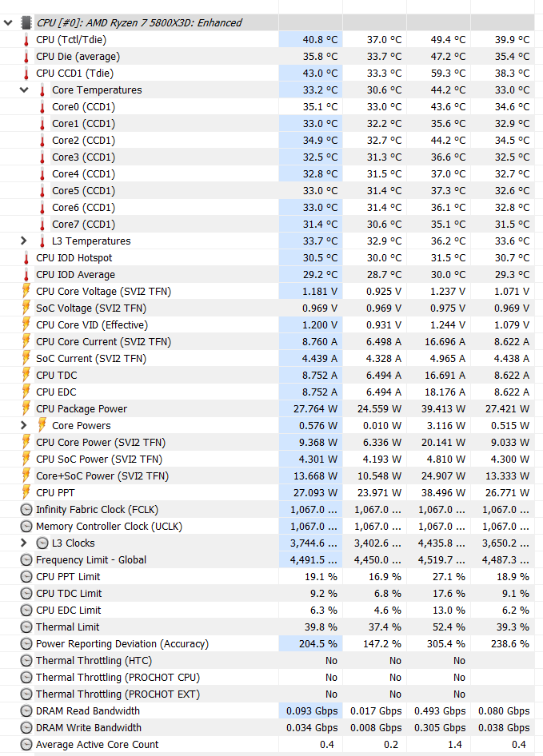
Task: Select Thermal Throttling (HTC) row label
Action: pyautogui.click(x=94, y=661)
